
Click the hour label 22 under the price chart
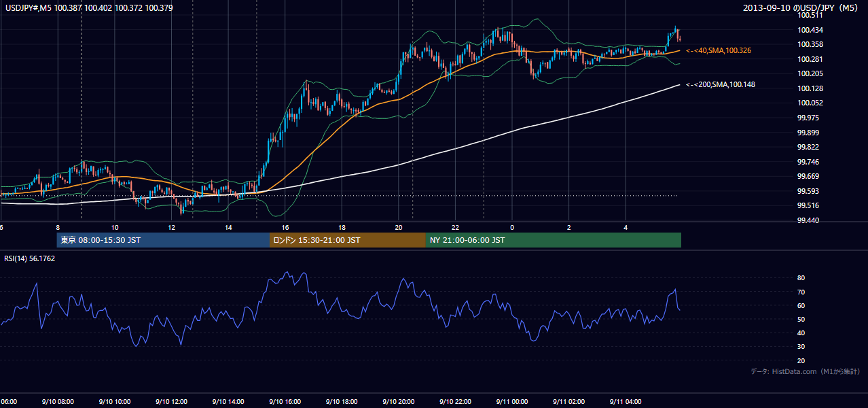tap(455, 227)
